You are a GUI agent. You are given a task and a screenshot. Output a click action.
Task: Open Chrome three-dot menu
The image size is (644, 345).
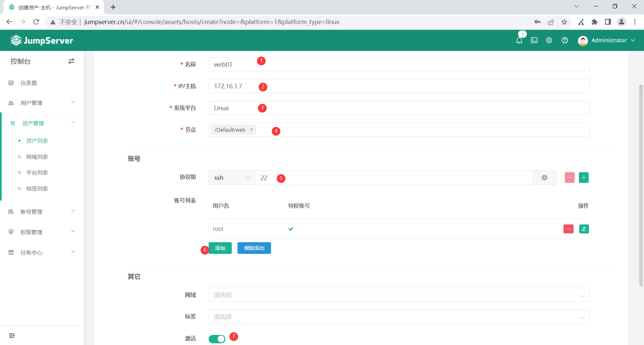[x=635, y=22]
